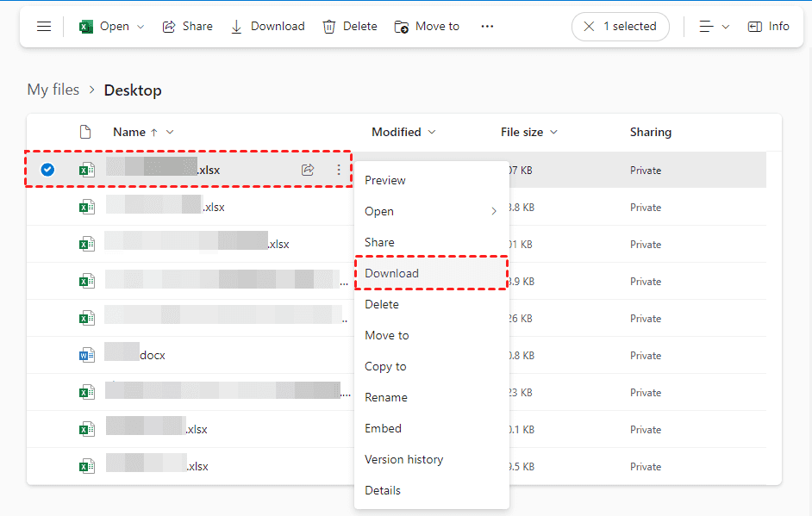Click Move to in the top toolbar
Image resolution: width=812 pixels, height=516 pixels.
(427, 27)
